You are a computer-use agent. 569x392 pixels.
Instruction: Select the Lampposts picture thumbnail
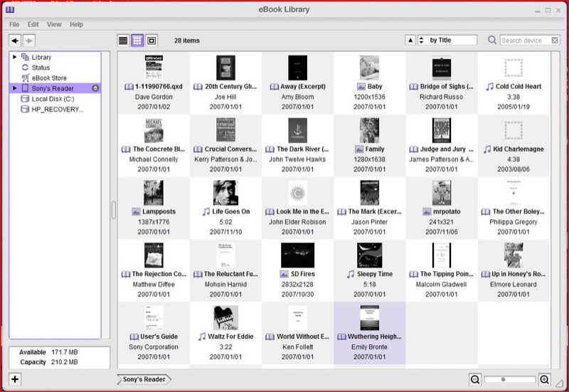(x=154, y=193)
